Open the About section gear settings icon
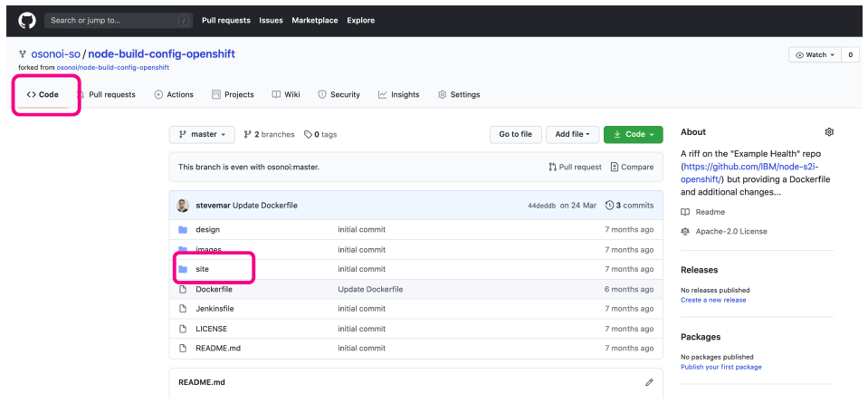 (829, 131)
